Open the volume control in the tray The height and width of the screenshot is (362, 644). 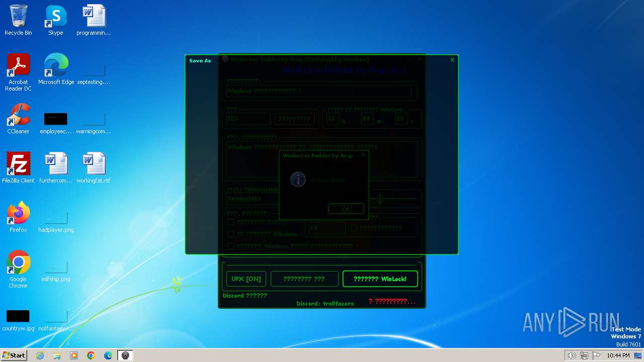pyautogui.click(x=572, y=355)
